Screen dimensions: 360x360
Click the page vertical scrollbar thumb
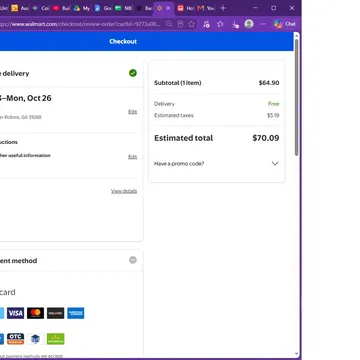pyautogui.click(x=297, y=97)
